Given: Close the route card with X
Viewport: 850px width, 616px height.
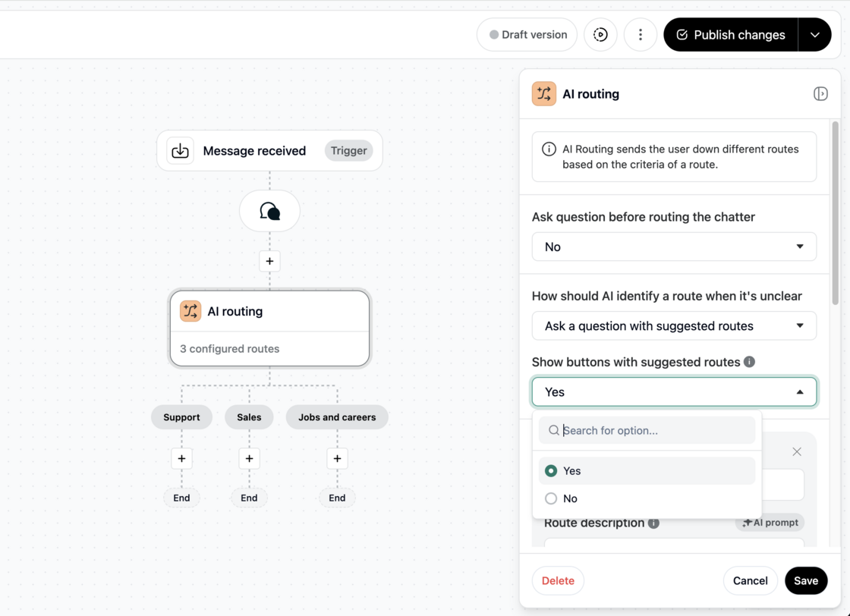Looking at the screenshot, I should tap(796, 452).
